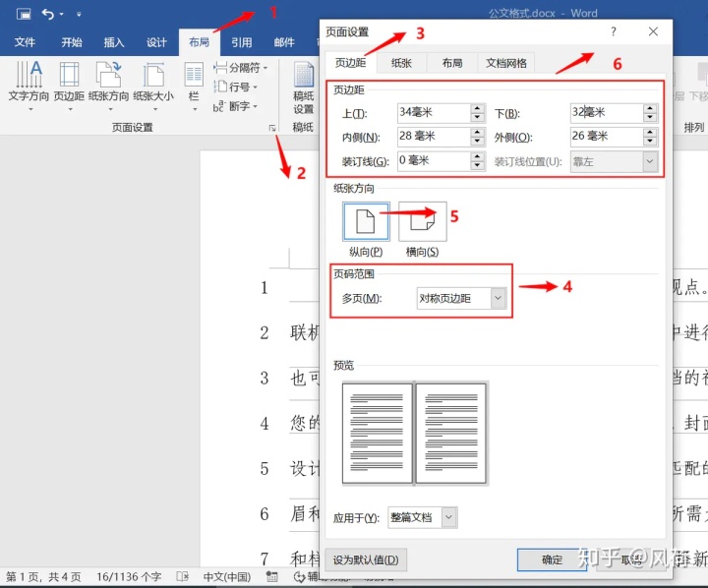
Task: Click the 稿纸设置 manuscript paper button
Action: point(304,88)
